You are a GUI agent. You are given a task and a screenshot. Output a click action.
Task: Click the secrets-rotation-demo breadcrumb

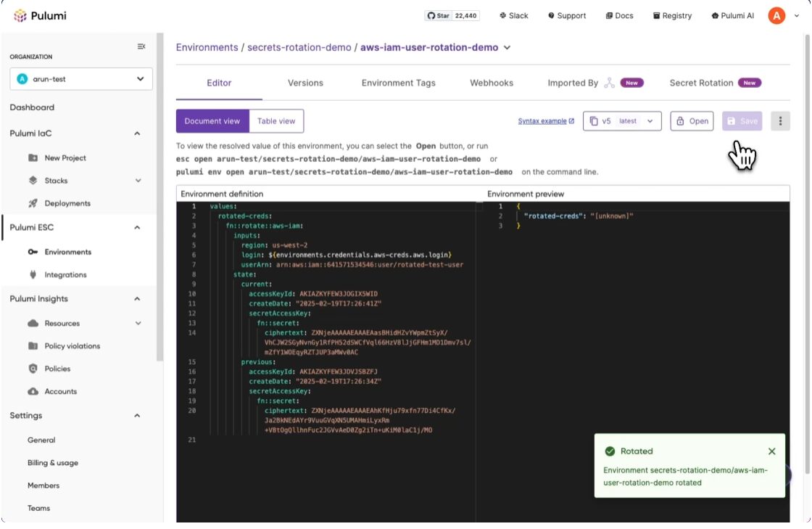(299, 47)
